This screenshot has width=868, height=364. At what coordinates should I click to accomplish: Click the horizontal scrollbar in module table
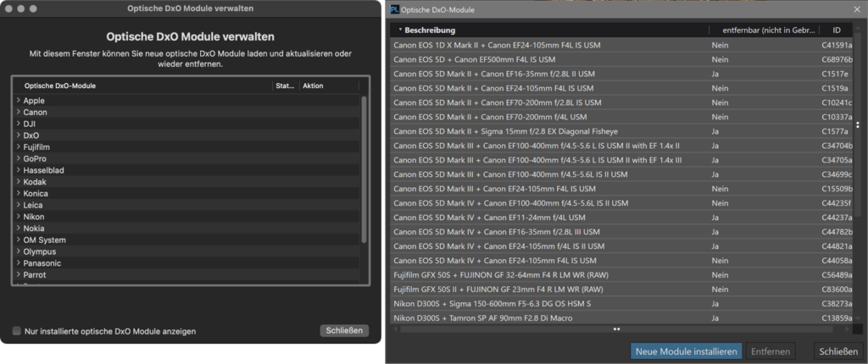tap(616, 329)
